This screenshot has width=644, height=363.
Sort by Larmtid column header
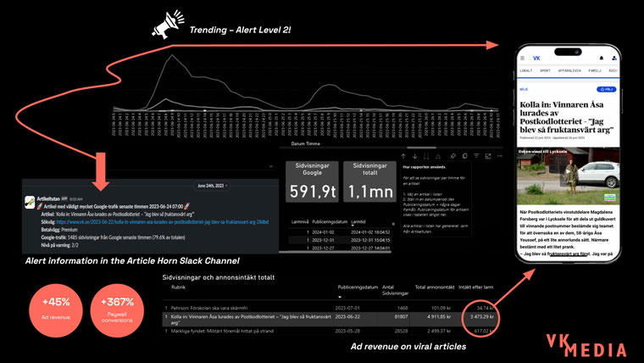click(358, 222)
